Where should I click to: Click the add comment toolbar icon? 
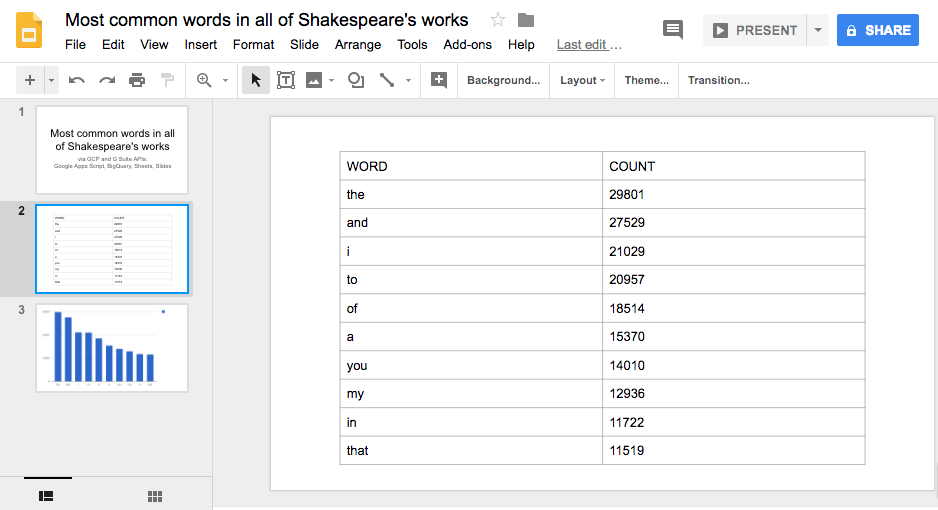438,80
